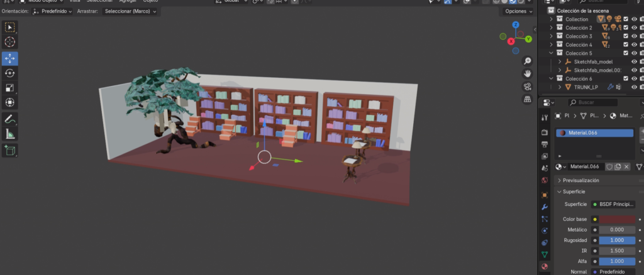This screenshot has height=275, width=644.
Task: Uncheck the Collection exclude checkbox
Action: pos(626,19)
